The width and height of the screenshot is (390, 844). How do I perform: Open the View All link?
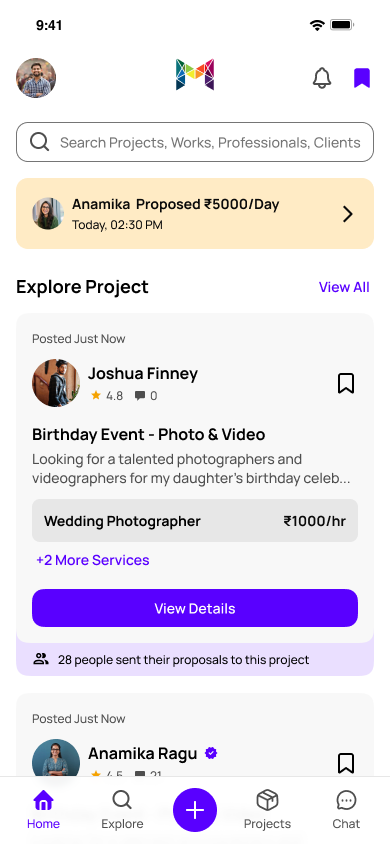pos(344,287)
